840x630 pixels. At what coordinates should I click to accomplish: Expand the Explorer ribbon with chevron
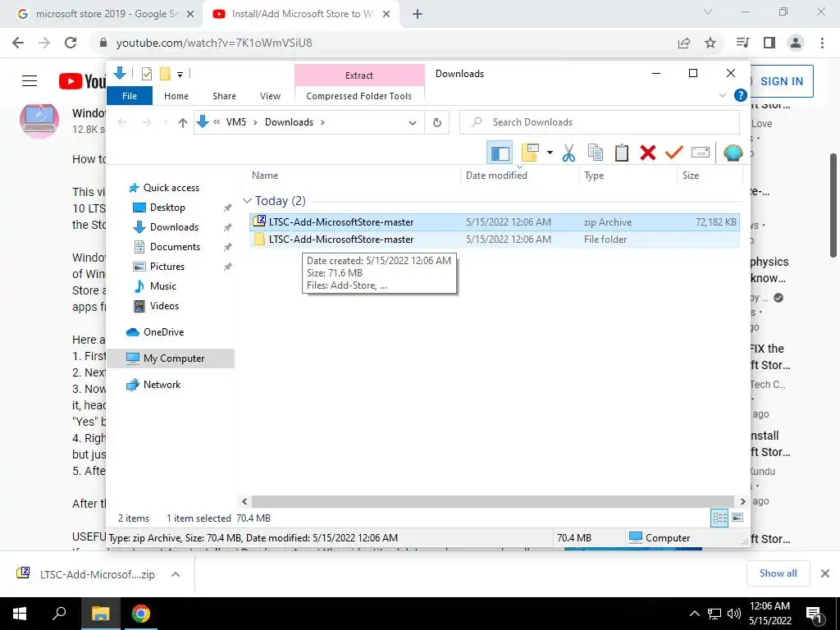(722, 95)
